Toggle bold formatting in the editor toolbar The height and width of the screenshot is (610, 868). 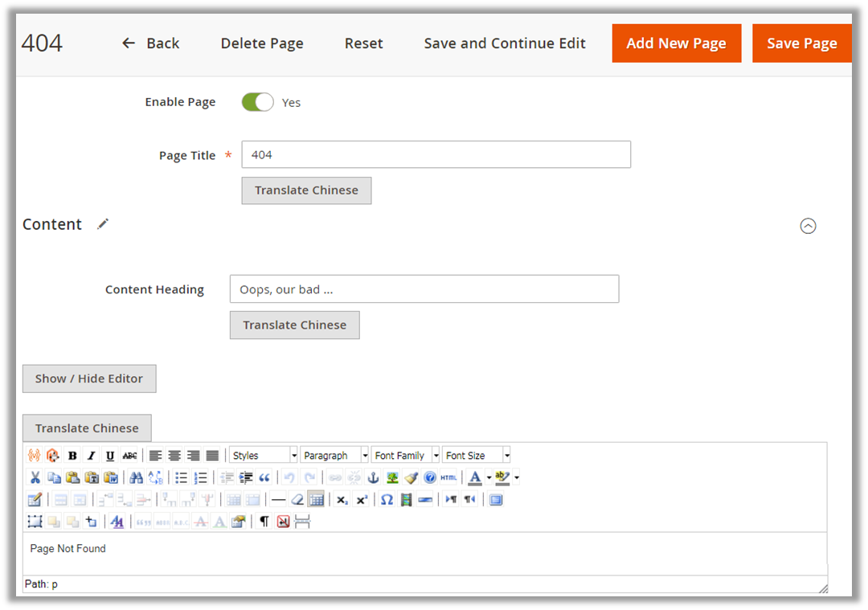pyautogui.click(x=72, y=456)
